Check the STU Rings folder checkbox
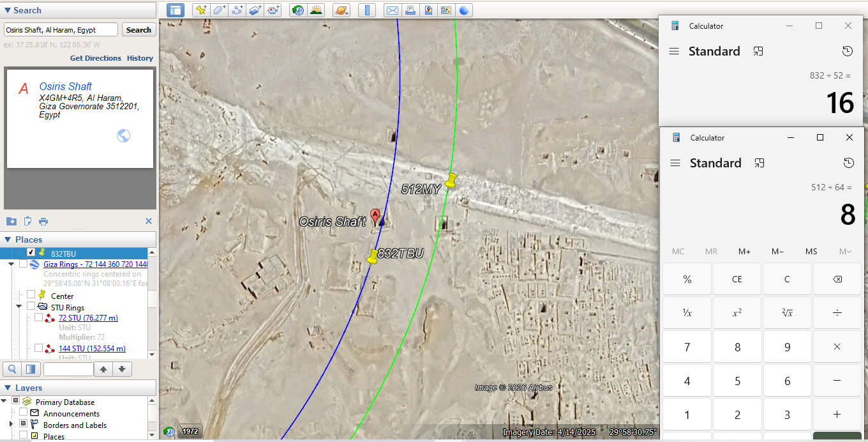Screen dimensions: 868x442 tap(31, 307)
